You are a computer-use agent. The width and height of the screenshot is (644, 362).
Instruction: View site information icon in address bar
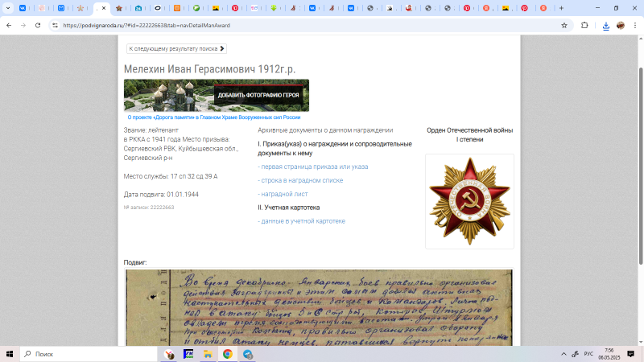[55, 26]
